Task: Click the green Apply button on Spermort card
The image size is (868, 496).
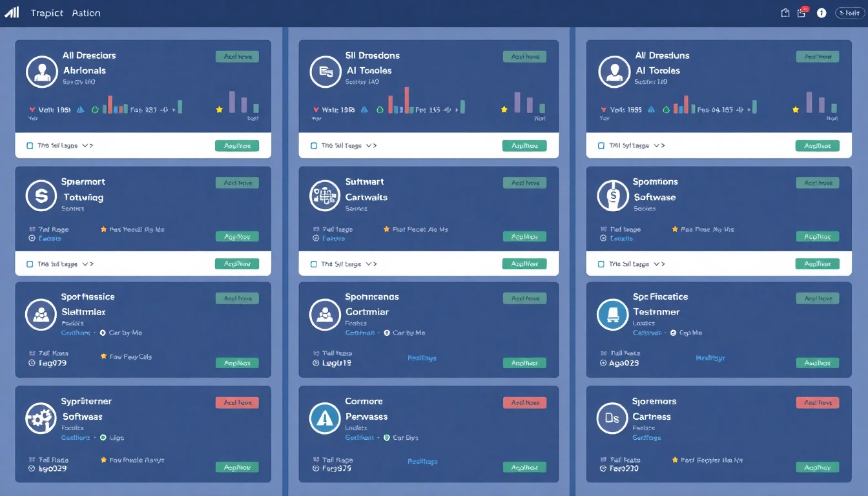Action: click(x=237, y=236)
